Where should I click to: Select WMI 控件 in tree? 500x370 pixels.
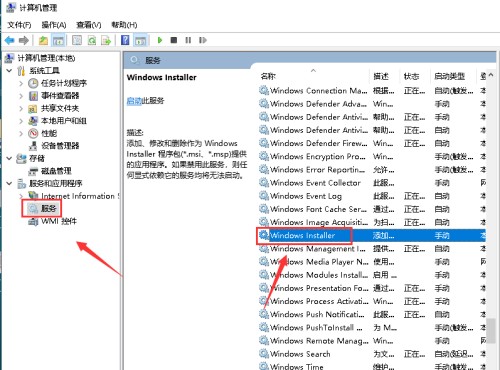click(x=59, y=221)
